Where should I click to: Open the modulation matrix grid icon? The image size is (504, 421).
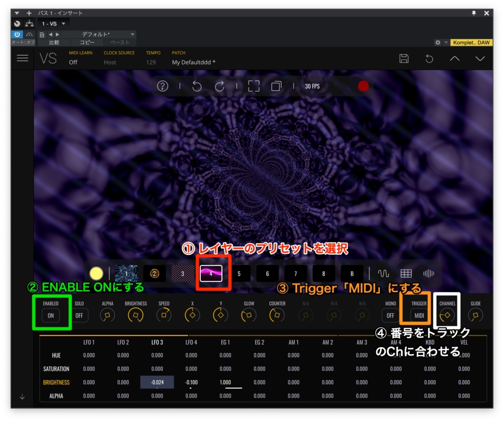406,273
